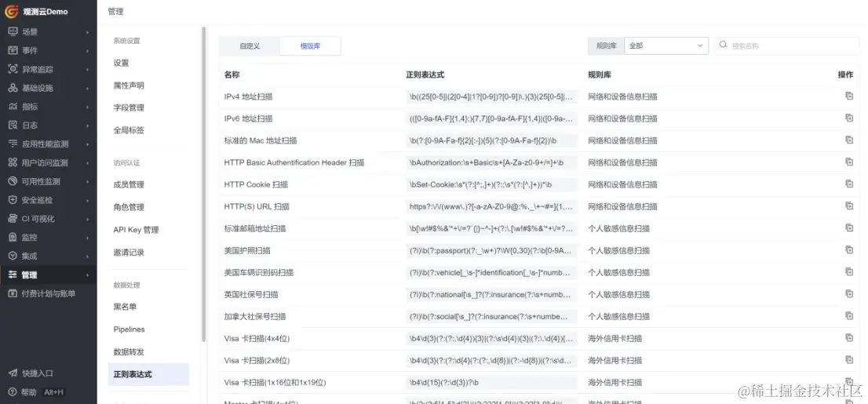Image resolution: width=868 pixels, height=404 pixels.
Task: Switch to the 自定义 tab
Action: (x=250, y=46)
